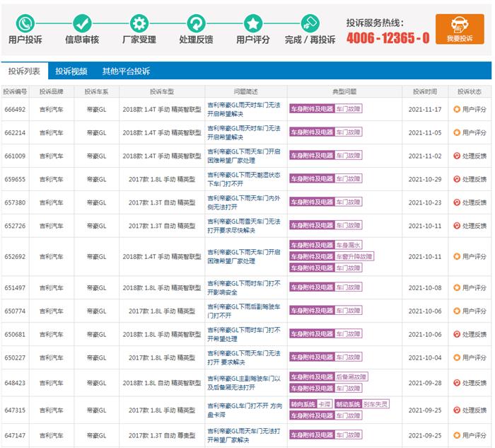Click the 用户评分 status icon for complaint 652692
This screenshot has height=448, width=495.
[x=457, y=256]
